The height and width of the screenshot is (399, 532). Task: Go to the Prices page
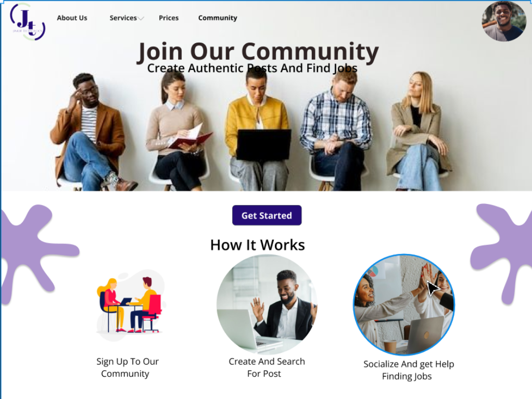(x=169, y=18)
